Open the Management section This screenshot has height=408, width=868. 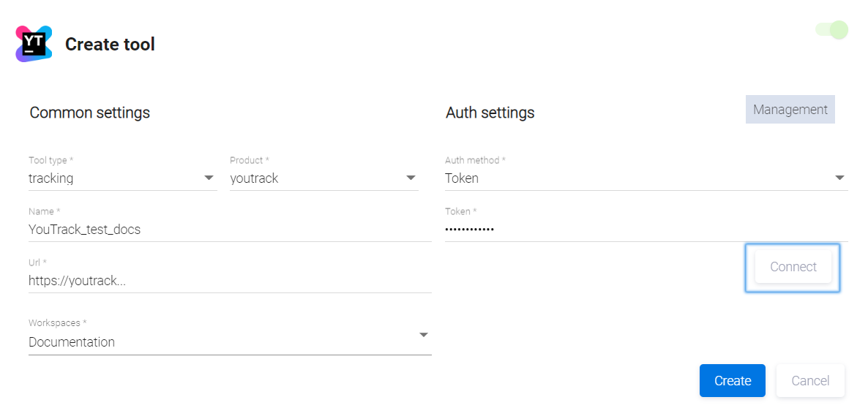(790, 110)
